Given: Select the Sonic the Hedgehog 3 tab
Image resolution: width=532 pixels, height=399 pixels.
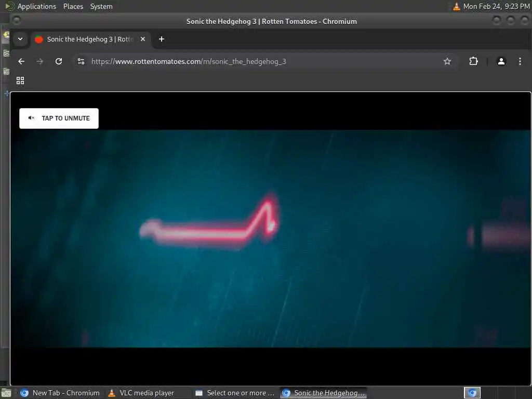Looking at the screenshot, I should 90,39.
